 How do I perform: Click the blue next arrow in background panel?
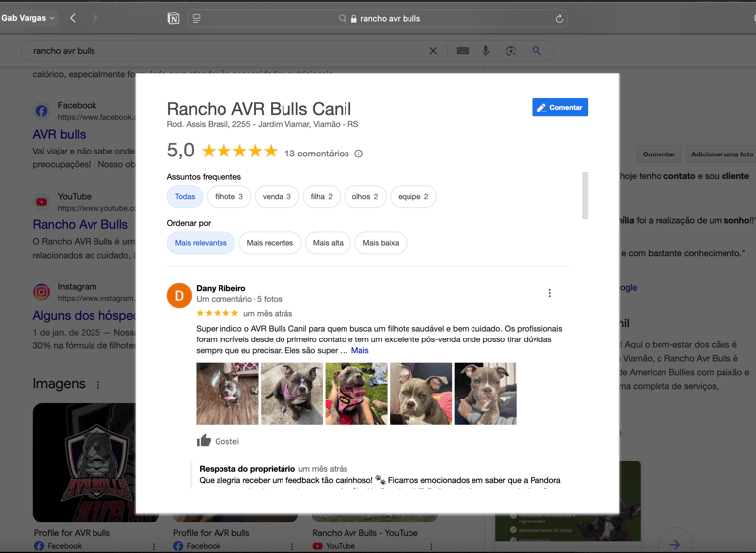(675, 544)
